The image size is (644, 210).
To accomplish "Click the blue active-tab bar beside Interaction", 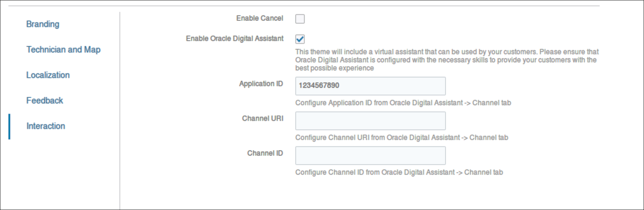I will (x=9, y=126).
